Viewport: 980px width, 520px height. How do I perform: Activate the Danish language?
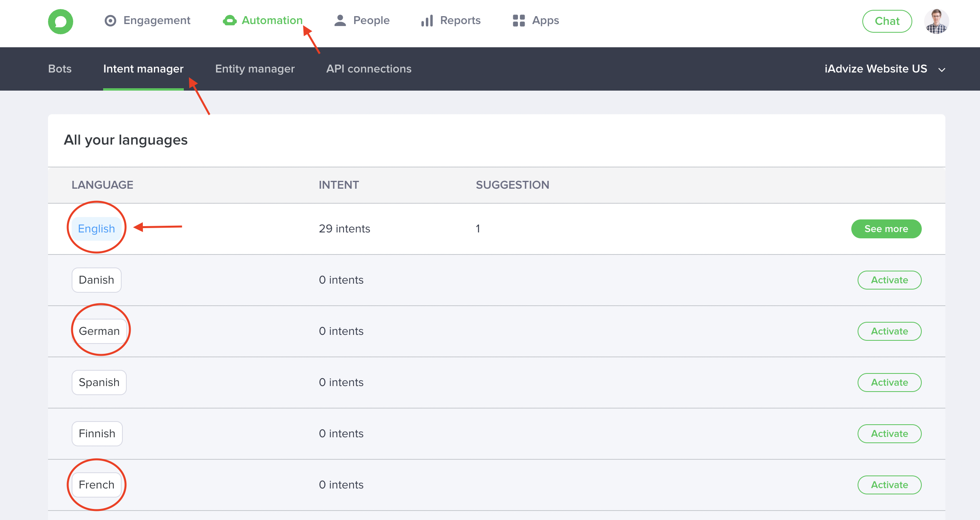(x=889, y=280)
